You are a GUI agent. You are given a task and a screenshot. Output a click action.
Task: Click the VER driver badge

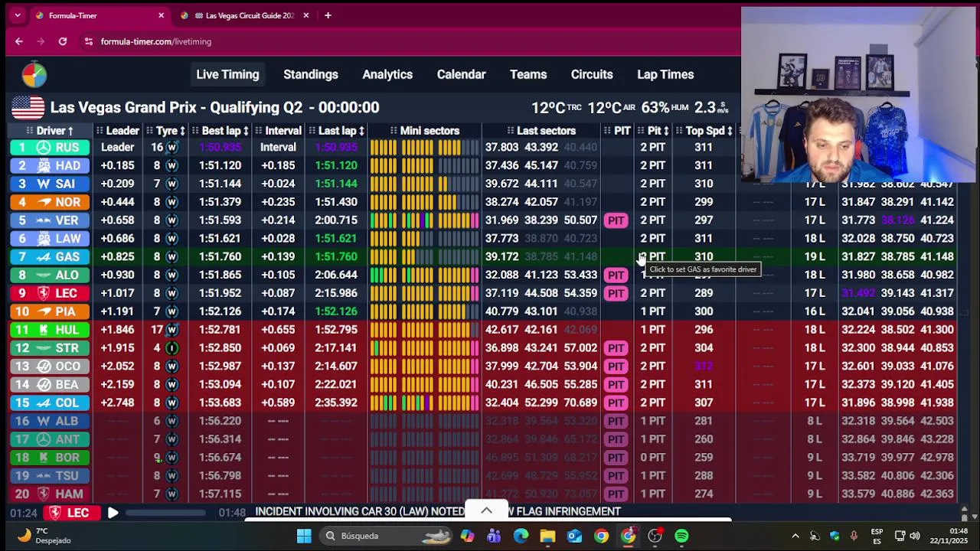pyautogui.click(x=51, y=220)
